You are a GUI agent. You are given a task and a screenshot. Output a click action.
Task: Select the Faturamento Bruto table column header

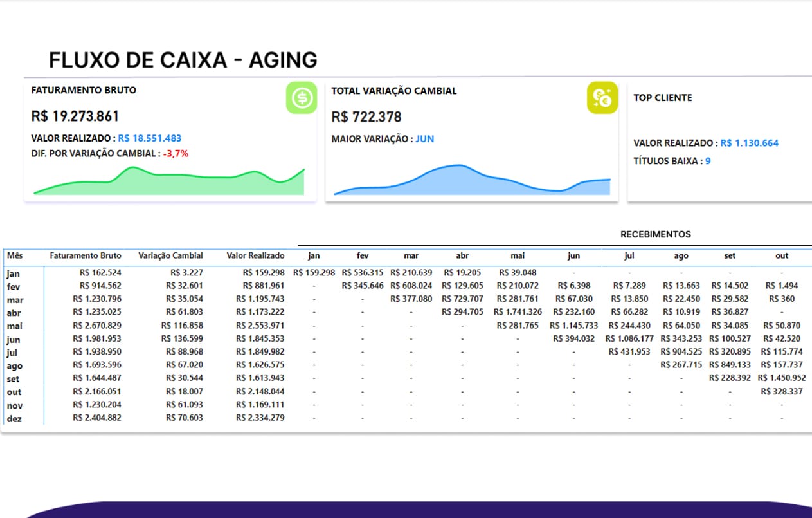pyautogui.click(x=85, y=255)
